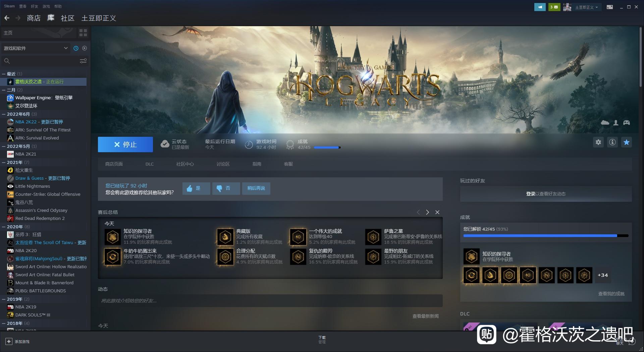This screenshot has width=644, height=352.
Task: Click the back navigation arrow
Action: point(7,18)
